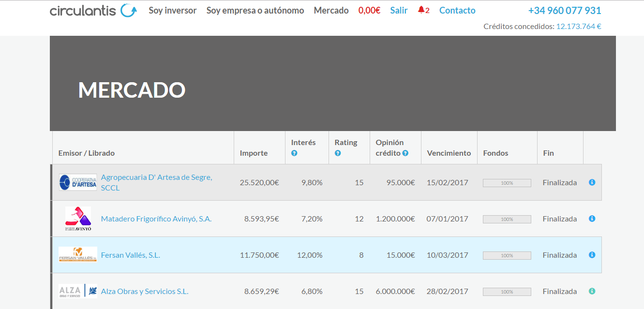
Task: Click the 0,00€ account balance
Action: pos(369,10)
